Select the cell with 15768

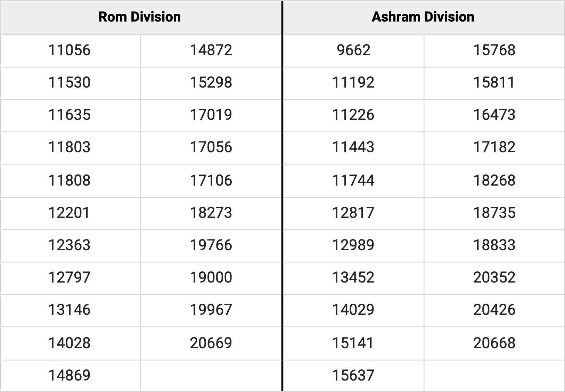pyautogui.click(x=494, y=51)
